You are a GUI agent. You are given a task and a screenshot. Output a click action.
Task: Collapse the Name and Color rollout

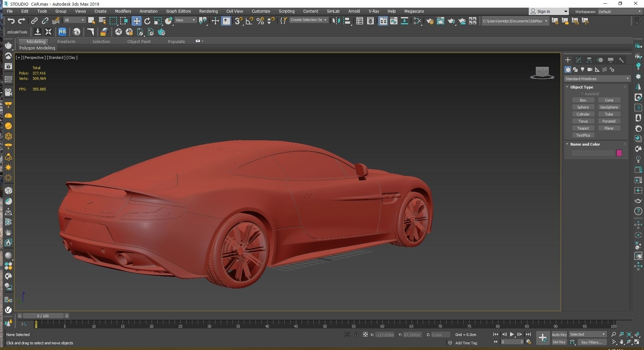585,144
